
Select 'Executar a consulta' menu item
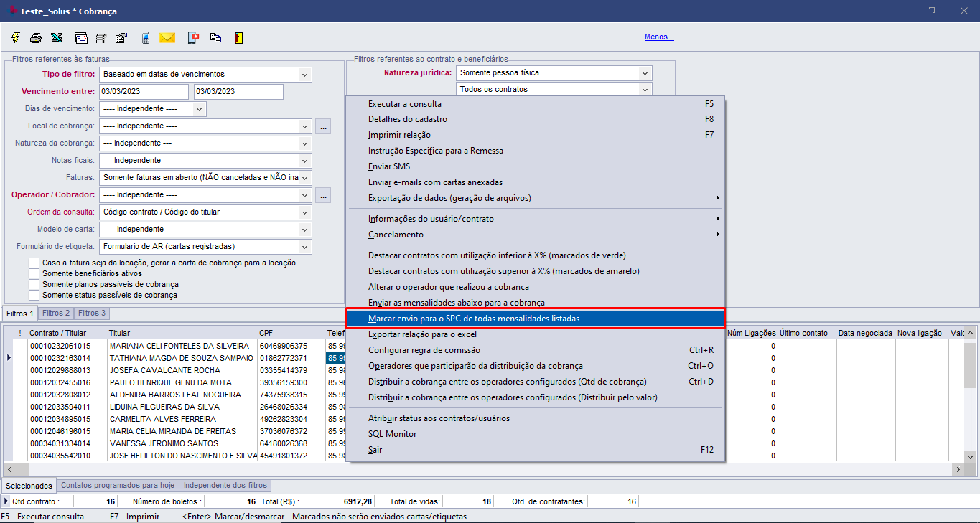coord(536,104)
